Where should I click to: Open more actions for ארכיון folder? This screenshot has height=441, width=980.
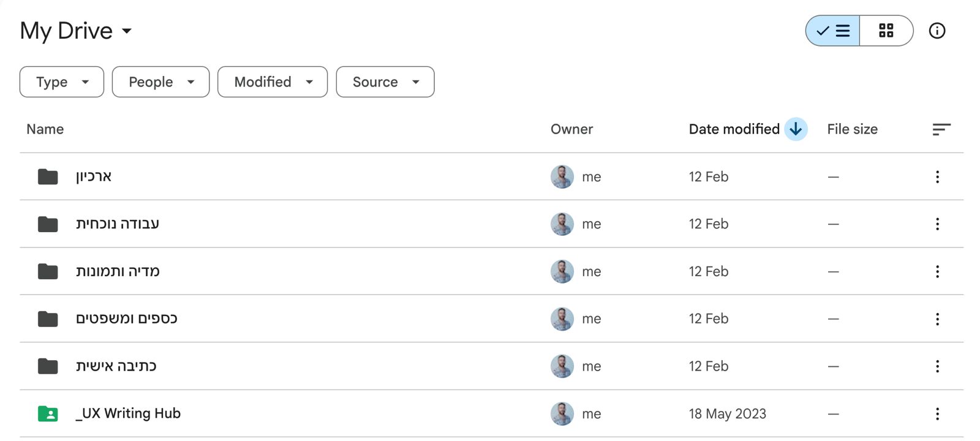click(937, 177)
